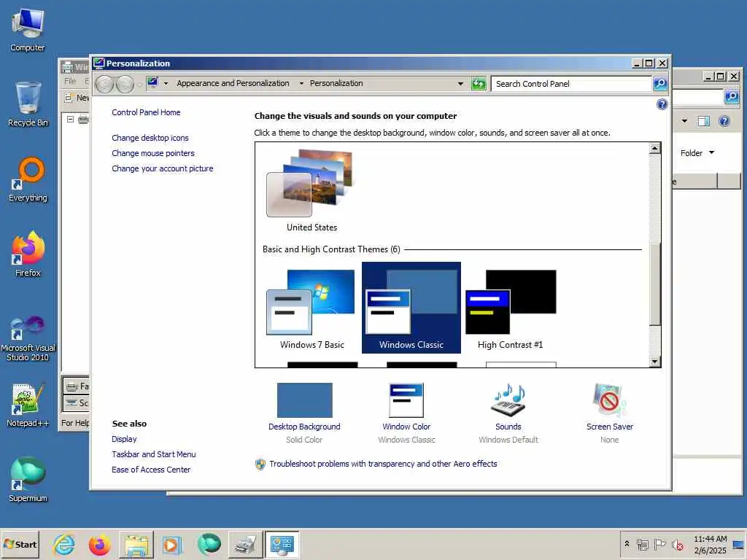The width and height of the screenshot is (747, 560).
Task: Open the Computer desktop icon
Action: point(28,29)
